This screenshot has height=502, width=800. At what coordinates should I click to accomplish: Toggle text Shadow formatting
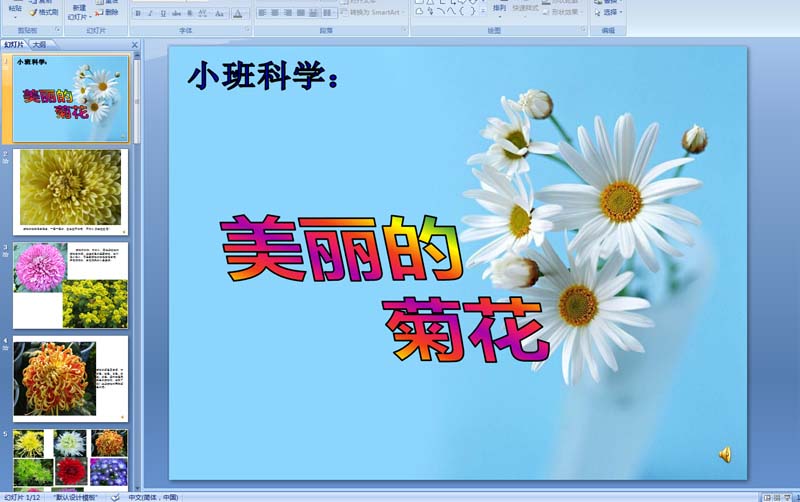[x=189, y=14]
